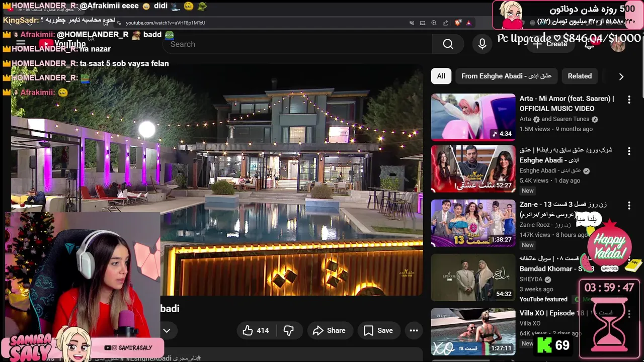Open more actions ellipsis under video
The width and height of the screenshot is (644, 362).
(414, 330)
